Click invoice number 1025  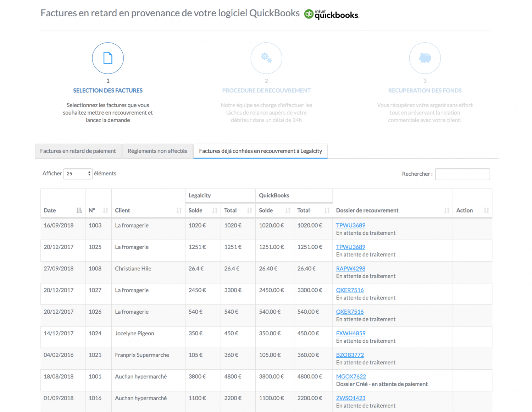[95, 247]
